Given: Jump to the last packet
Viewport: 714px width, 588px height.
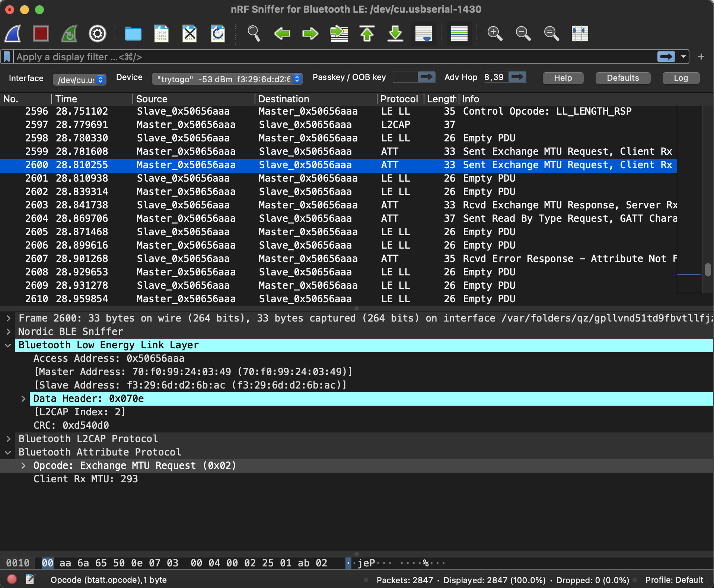Looking at the screenshot, I should point(395,33).
